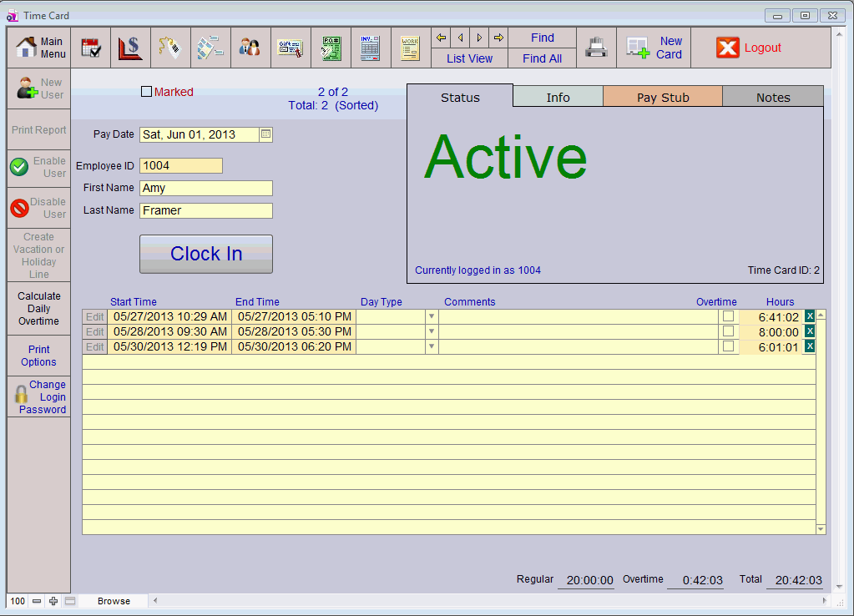Check Overtime for the 05/30/2013 entry
The image size is (854, 616).
[x=728, y=346]
